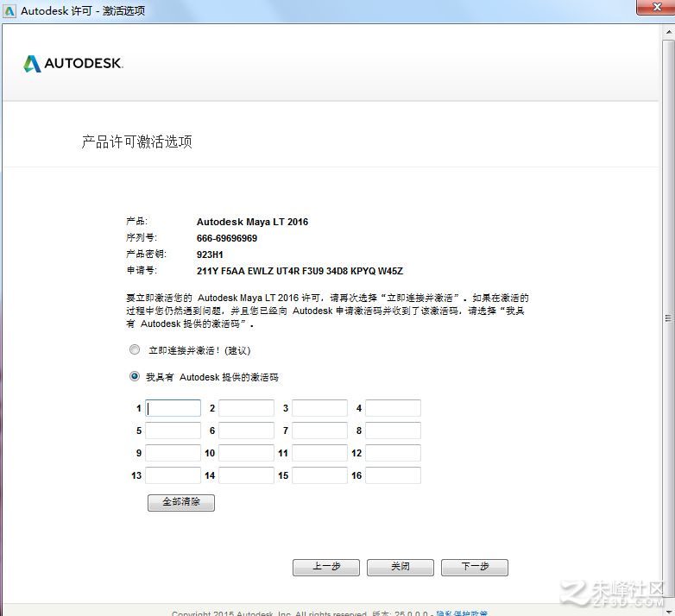The height and width of the screenshot is (616, 675).
Task: Click activation code field 1
Action: 173,408
